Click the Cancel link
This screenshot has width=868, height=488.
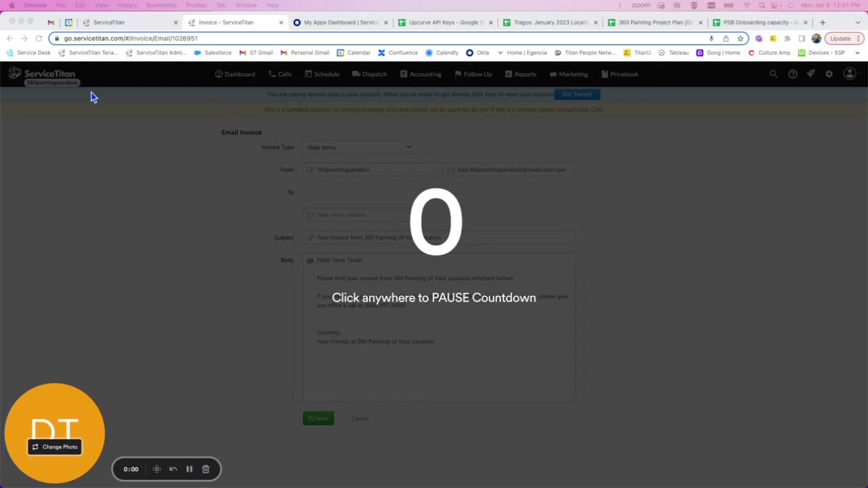359,418
